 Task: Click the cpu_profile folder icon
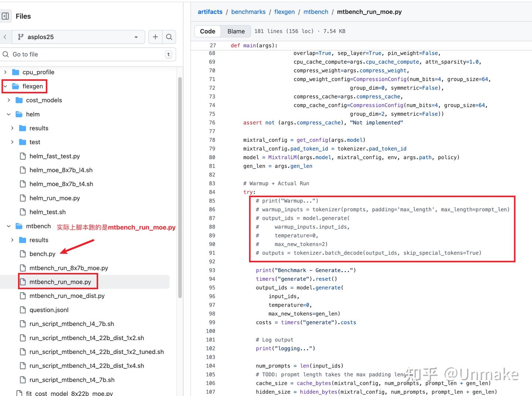[16, 72]
